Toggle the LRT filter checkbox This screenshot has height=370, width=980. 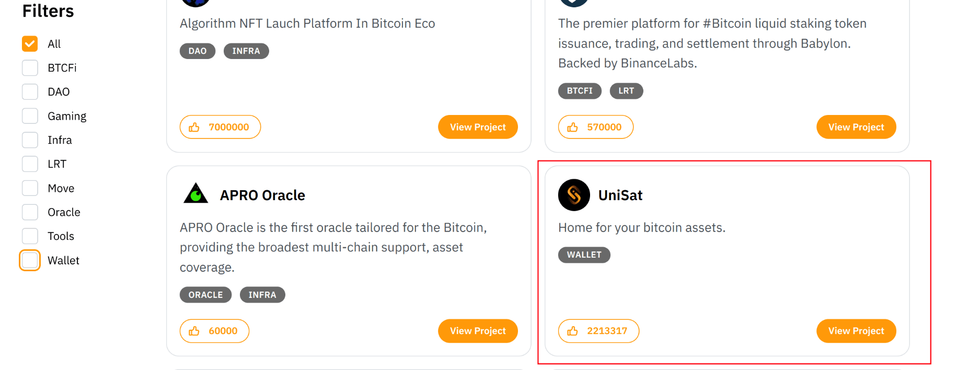coord(30,164)
